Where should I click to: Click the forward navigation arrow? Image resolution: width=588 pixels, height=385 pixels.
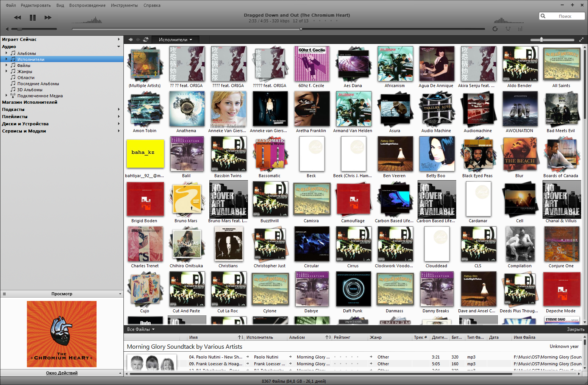[x=138, y=39]
